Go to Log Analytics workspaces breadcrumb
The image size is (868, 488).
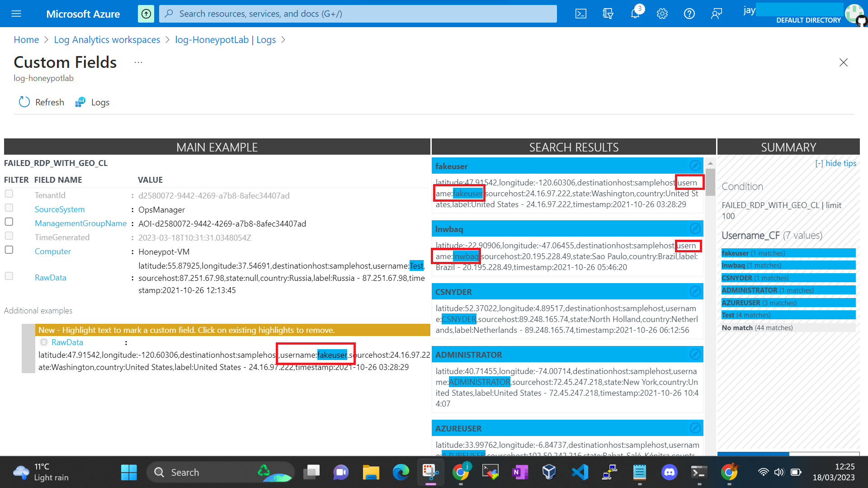(107, 40)
